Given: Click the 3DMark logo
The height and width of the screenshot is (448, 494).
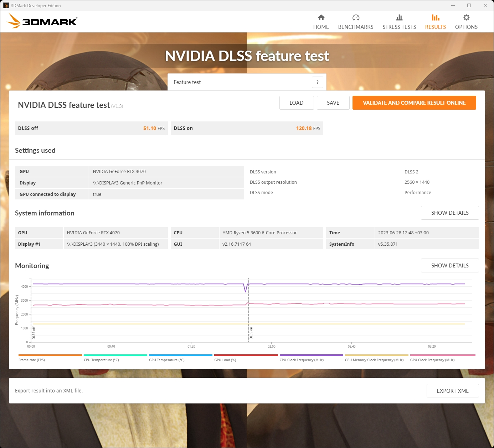Looking at the screenshot, I should pos(42,21).
